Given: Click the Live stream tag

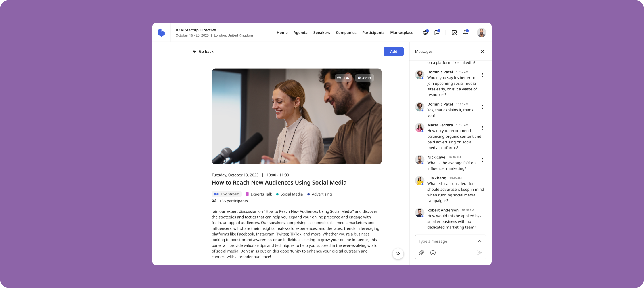Looking at the screenshot, I should click(227, 194).
